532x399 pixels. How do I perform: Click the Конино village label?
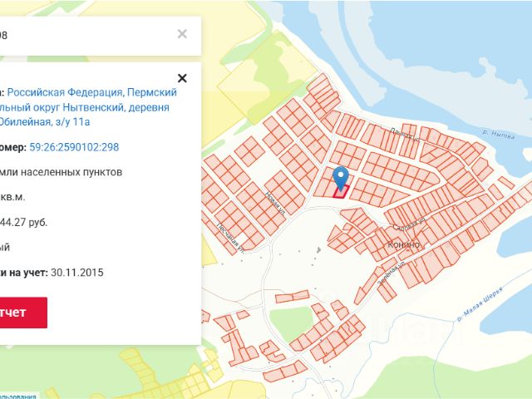click(x=403, y=244)
